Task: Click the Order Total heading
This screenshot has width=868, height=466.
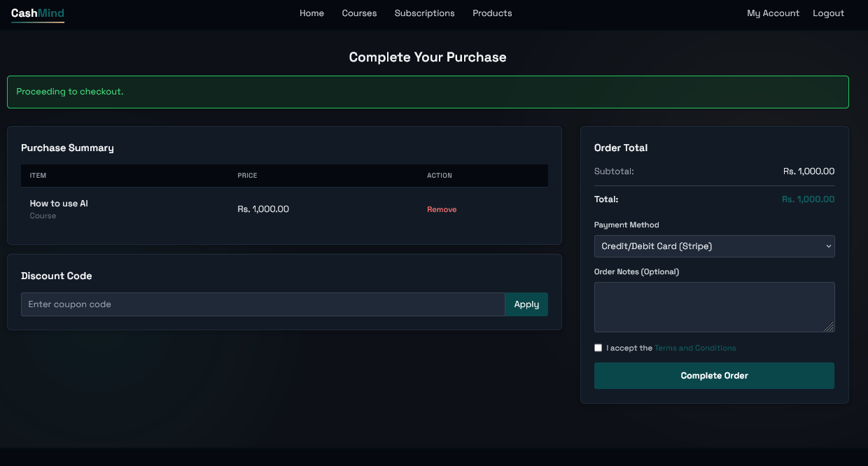Action: point(621,148)
